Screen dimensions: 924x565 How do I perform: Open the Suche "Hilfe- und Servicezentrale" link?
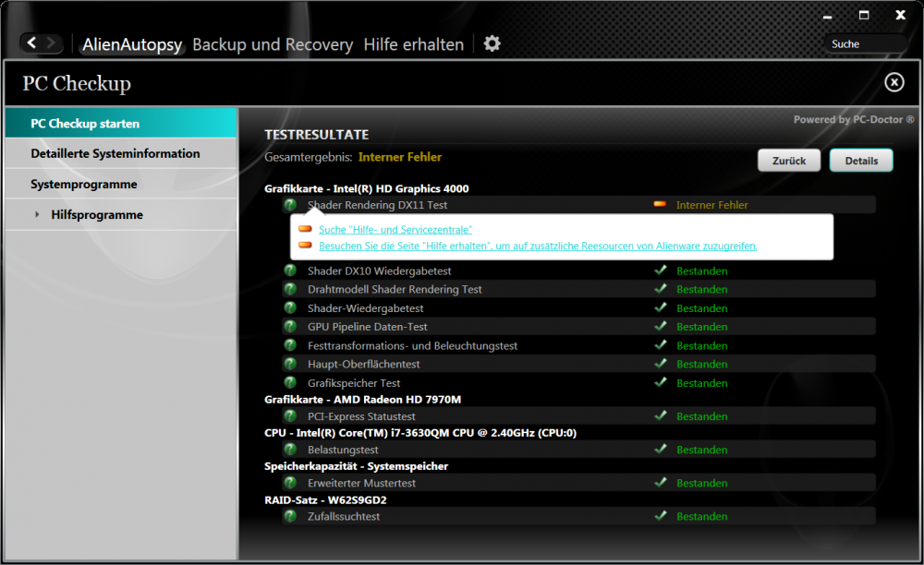395,229
